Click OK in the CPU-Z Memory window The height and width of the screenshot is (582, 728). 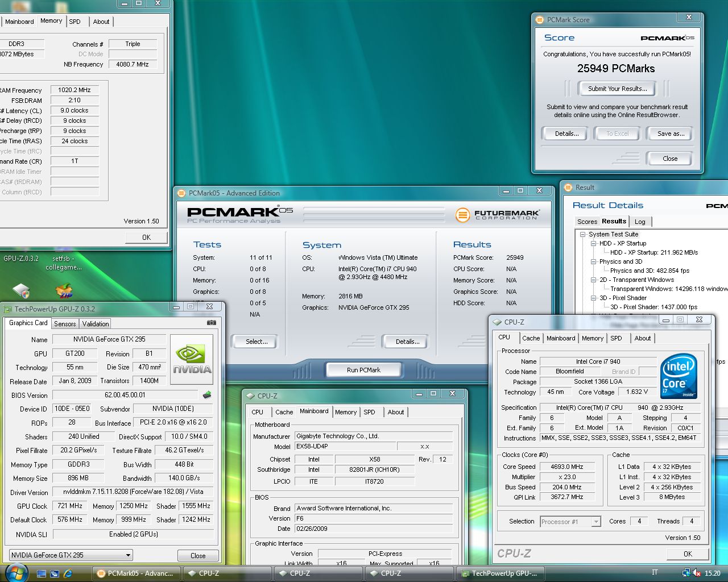click(146, 237)
